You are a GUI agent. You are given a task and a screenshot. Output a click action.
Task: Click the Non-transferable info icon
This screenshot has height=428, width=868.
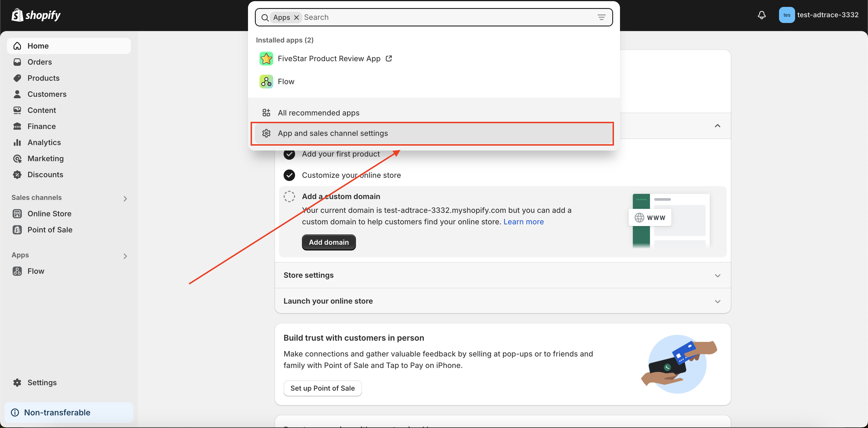[x=15, y=412]
